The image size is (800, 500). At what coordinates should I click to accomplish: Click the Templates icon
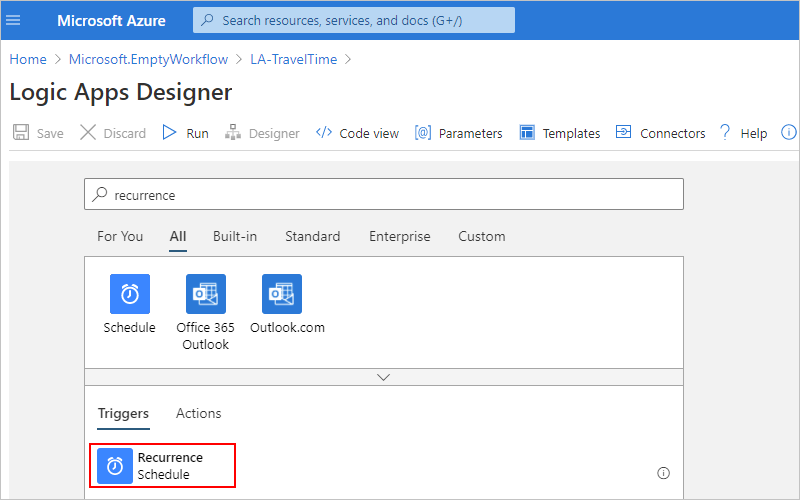527,133
